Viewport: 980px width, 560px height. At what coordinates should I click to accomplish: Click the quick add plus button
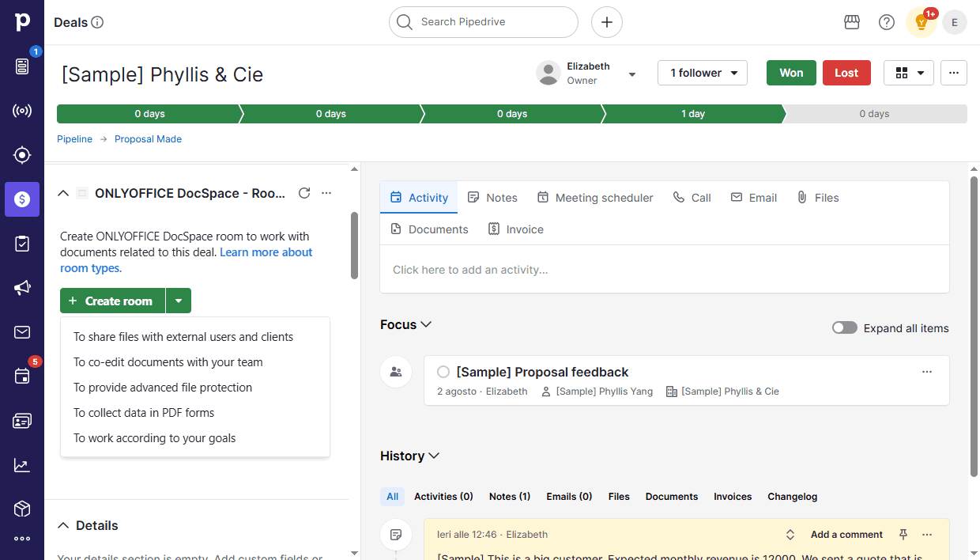pyautogui.click(x=607, y=22)
